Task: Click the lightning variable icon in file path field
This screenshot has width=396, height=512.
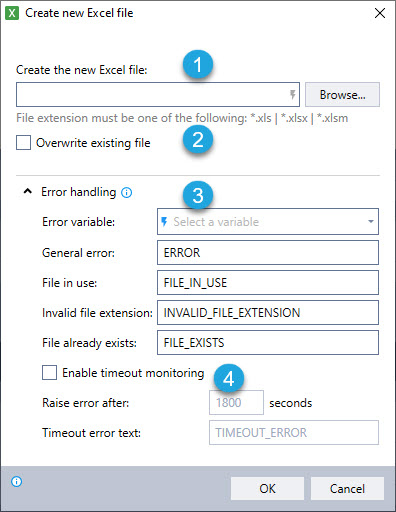Action: [x=292, y=95]
